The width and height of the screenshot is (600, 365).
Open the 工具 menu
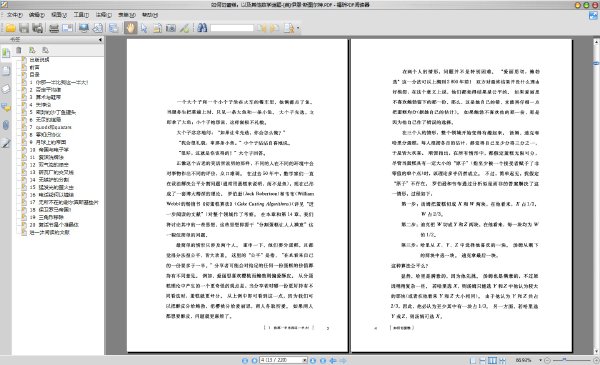coord(81,15)
